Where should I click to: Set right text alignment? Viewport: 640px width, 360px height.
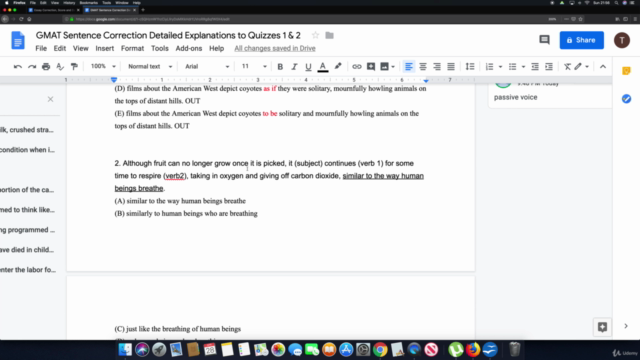point(437,67)
